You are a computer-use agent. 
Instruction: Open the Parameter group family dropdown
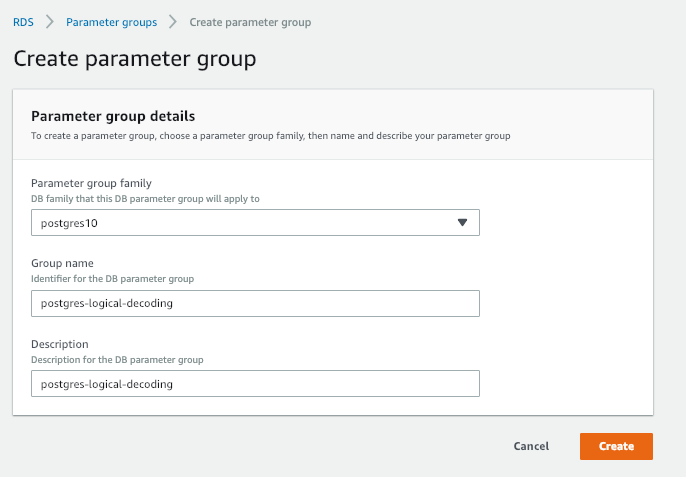pyautogui.click(x=255, y=222)
